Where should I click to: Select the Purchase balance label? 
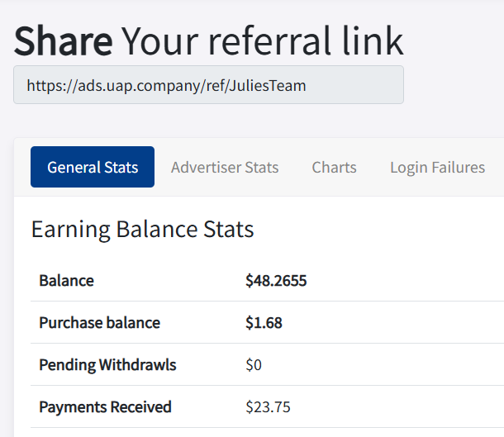point(99,323)
